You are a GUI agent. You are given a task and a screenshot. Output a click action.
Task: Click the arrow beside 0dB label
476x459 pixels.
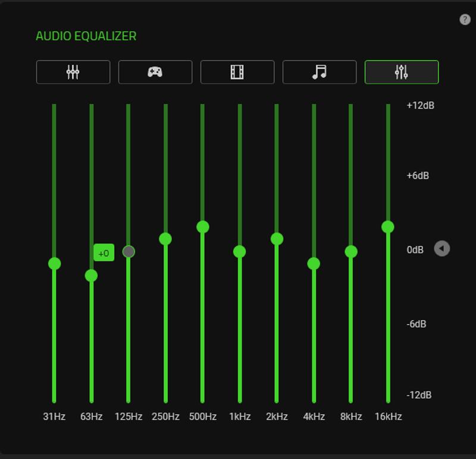point(441,249)
